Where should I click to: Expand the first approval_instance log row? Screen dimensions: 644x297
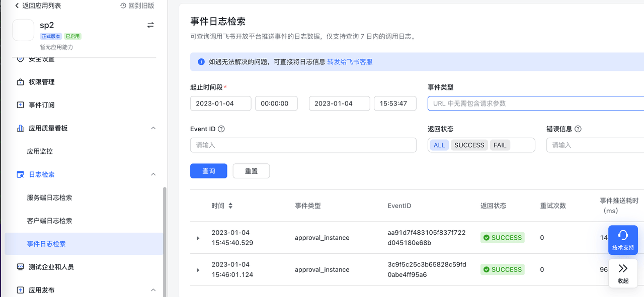tap(198, 238)
